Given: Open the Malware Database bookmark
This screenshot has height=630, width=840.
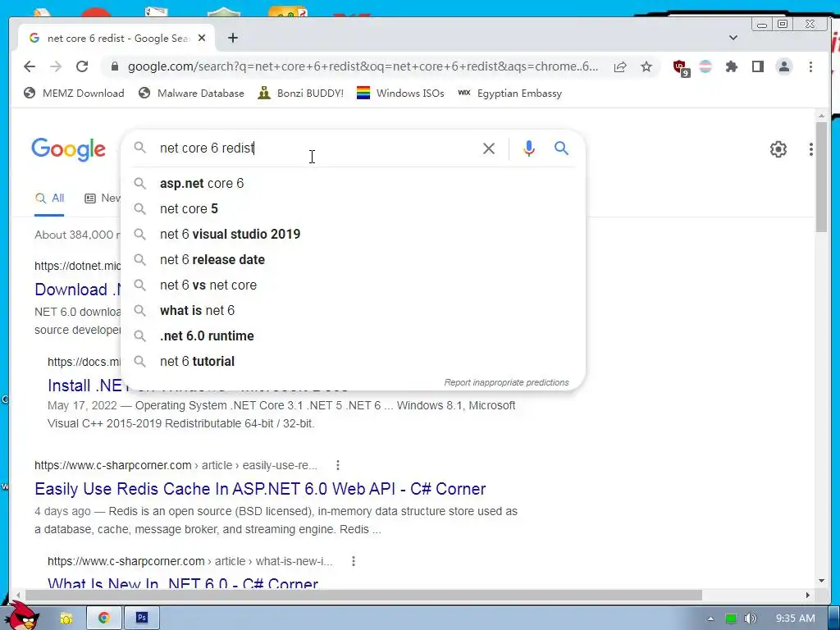Looking at the screenshot, I should [x=191, y=94].
